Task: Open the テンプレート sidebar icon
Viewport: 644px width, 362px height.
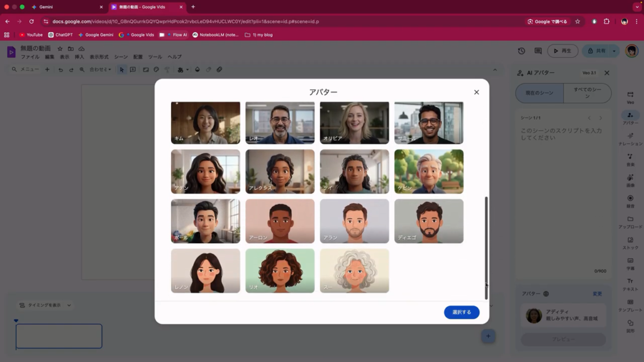Action: (630, 304)
